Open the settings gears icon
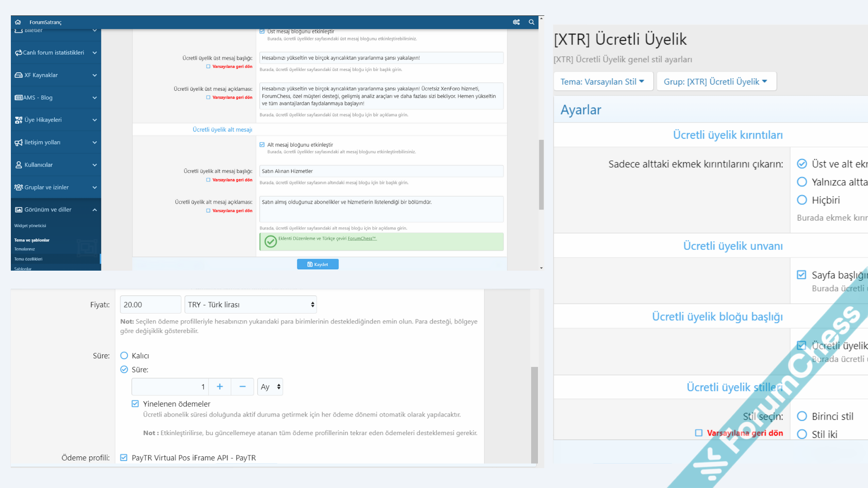 point(516,22)
